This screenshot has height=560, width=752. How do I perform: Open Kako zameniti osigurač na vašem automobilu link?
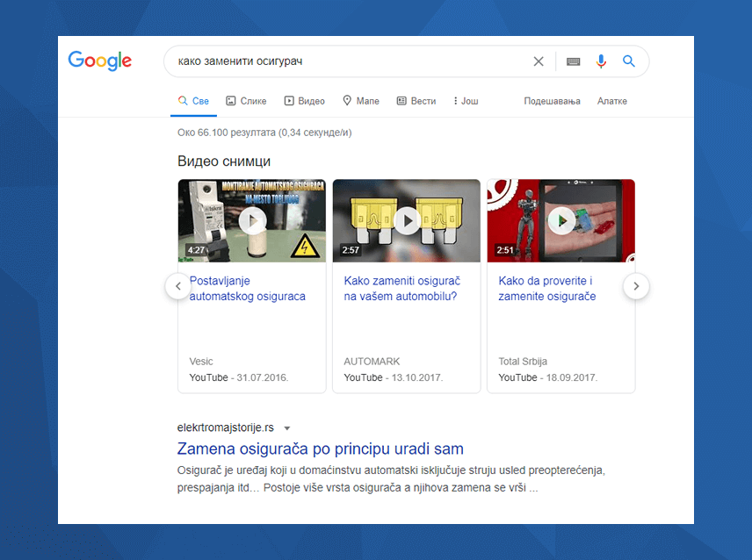(x=401, y=288)
